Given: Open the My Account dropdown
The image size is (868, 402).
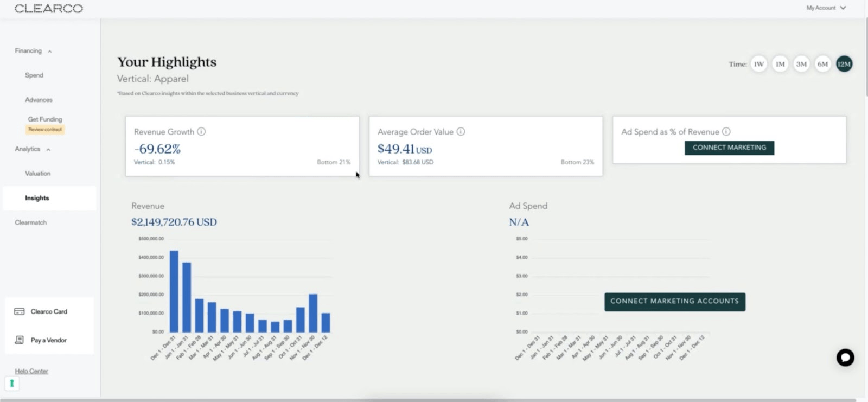Looking at the screenshot, I should [826, 8].
